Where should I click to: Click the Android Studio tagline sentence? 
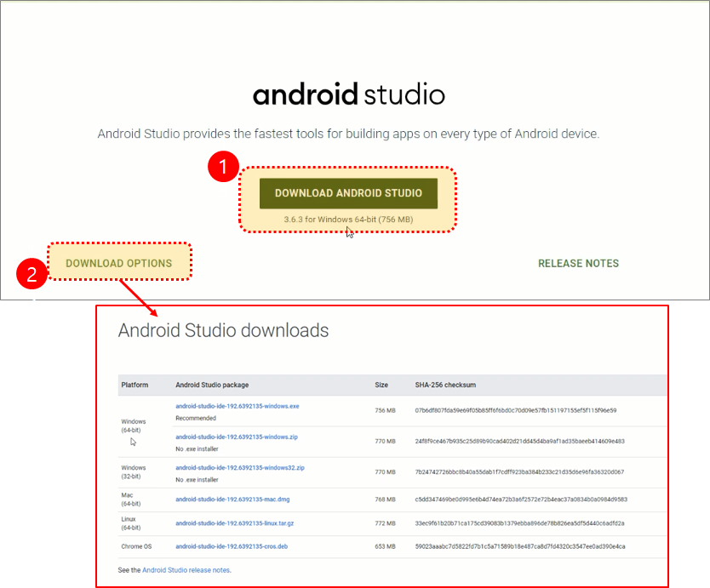point(348,134)
